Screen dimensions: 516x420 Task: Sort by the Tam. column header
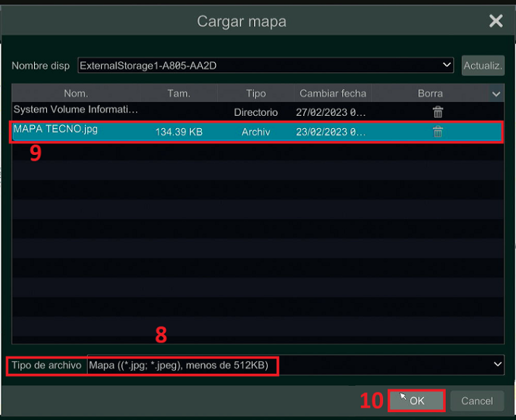pyautogui.click(x=179, y=93)
